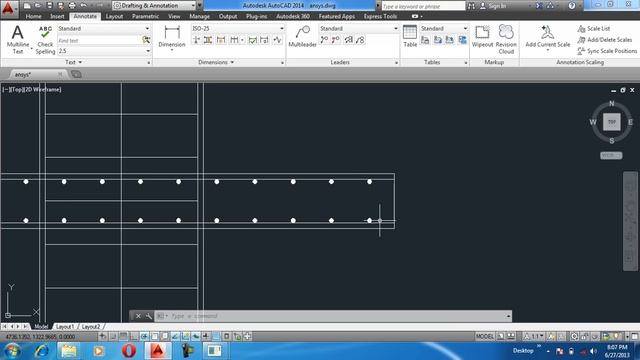Click the Multileader tool

point(302,36)
